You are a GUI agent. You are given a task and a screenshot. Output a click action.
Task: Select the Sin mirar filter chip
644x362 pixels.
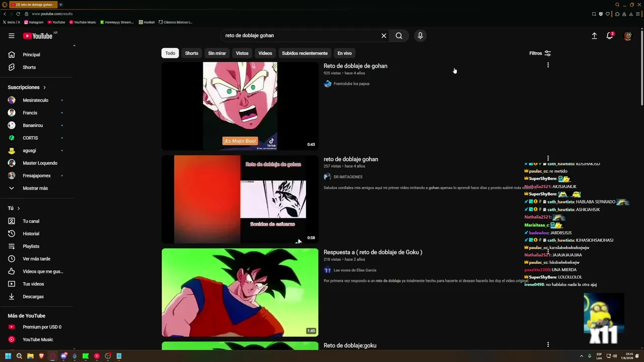coord(217,53)
